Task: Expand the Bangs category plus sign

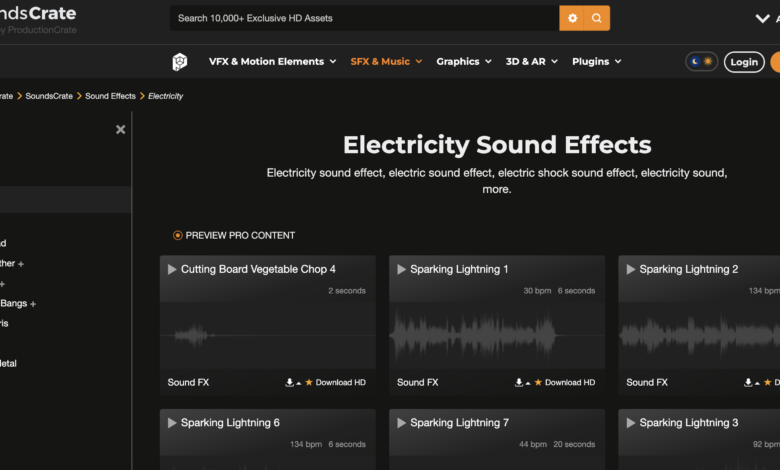Action: [x=33, y=303]
